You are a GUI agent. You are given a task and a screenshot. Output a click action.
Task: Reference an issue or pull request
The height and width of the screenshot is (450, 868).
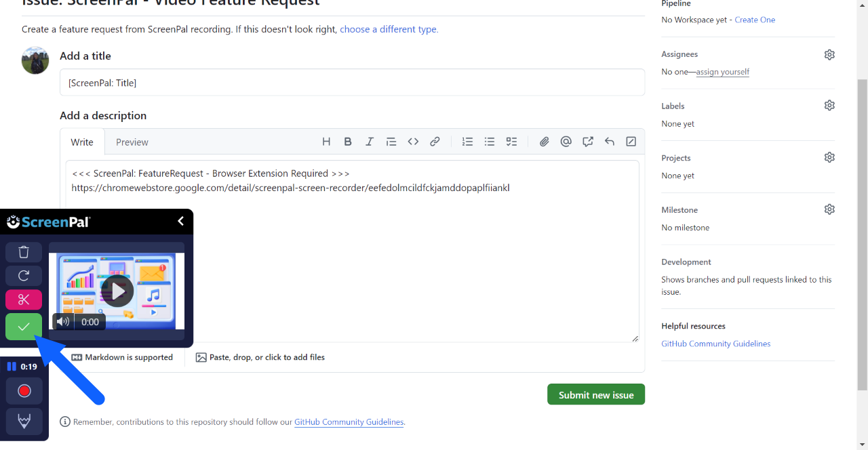point(587,142)
